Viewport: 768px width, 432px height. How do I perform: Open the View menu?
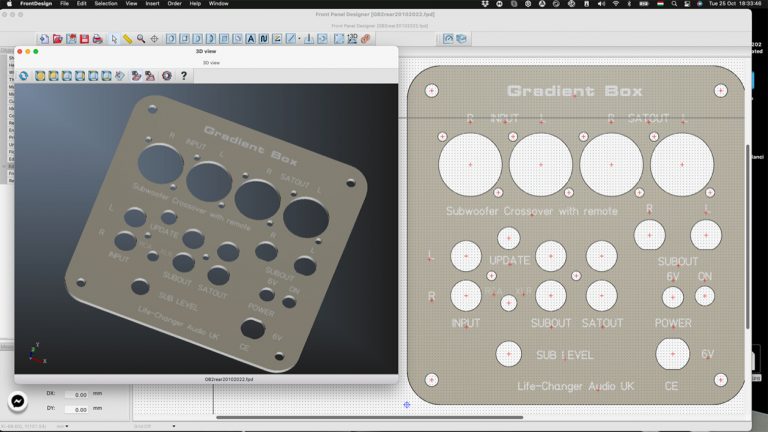(131, 3)
